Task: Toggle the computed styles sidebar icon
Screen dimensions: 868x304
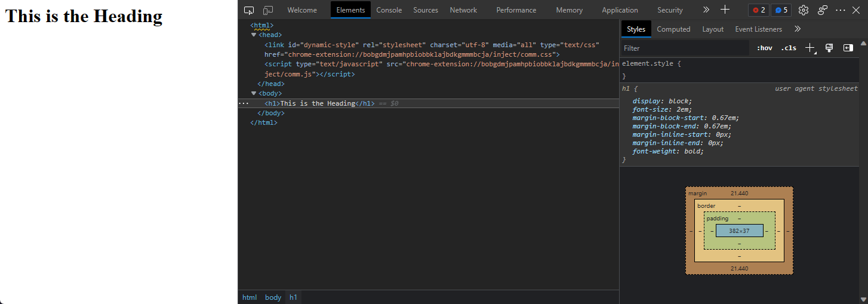Action: [848, 48]
